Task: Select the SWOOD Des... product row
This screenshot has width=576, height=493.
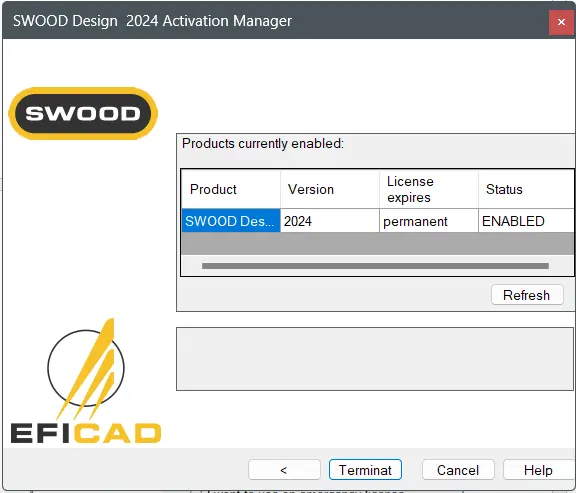Action: tap(231, 221)
